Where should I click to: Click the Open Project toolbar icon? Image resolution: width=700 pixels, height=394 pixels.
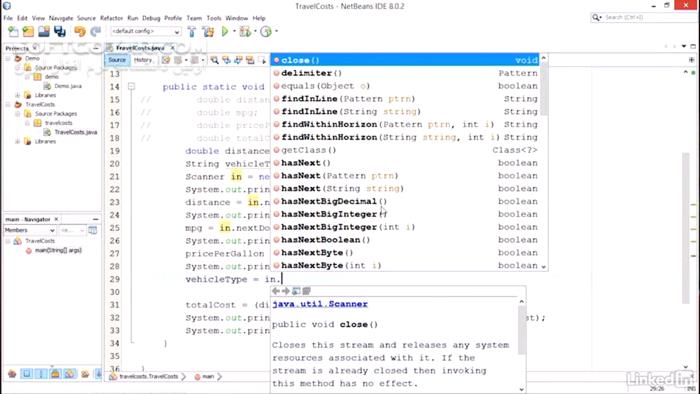(x=44, y=31)
